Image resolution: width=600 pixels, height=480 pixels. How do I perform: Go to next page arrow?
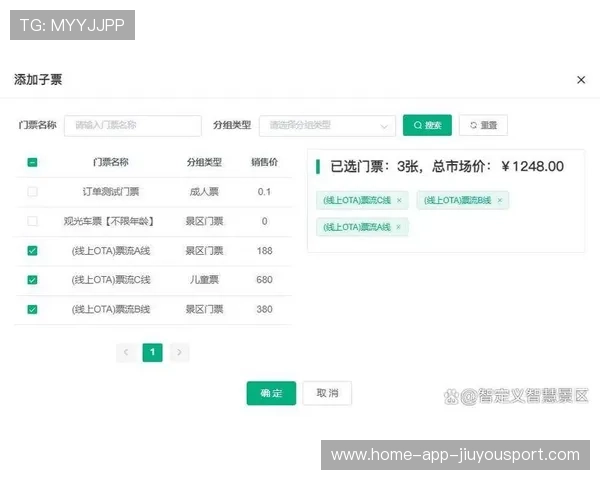coord(179,352)
